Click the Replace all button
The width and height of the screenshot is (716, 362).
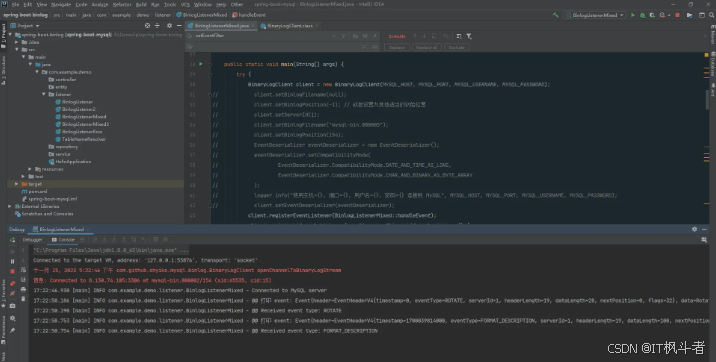[x=426, y=47]
